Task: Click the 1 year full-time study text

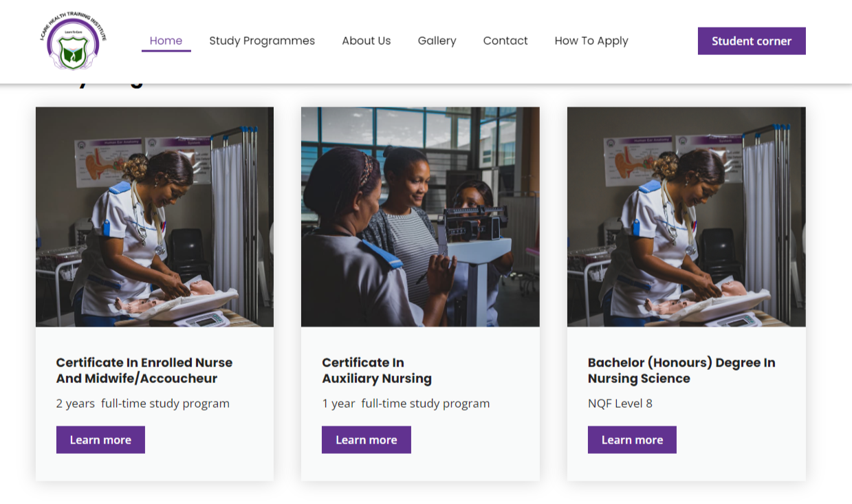Action: (406, 403)
